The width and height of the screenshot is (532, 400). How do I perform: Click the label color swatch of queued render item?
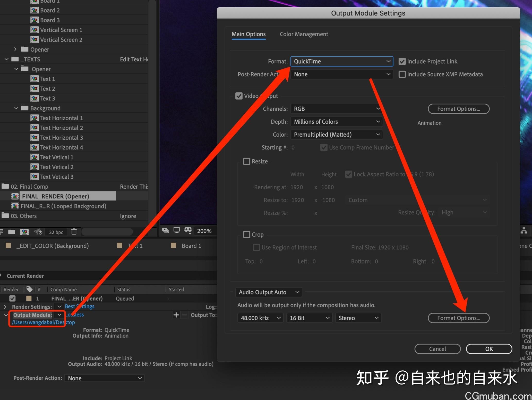[x=29, y=298]
